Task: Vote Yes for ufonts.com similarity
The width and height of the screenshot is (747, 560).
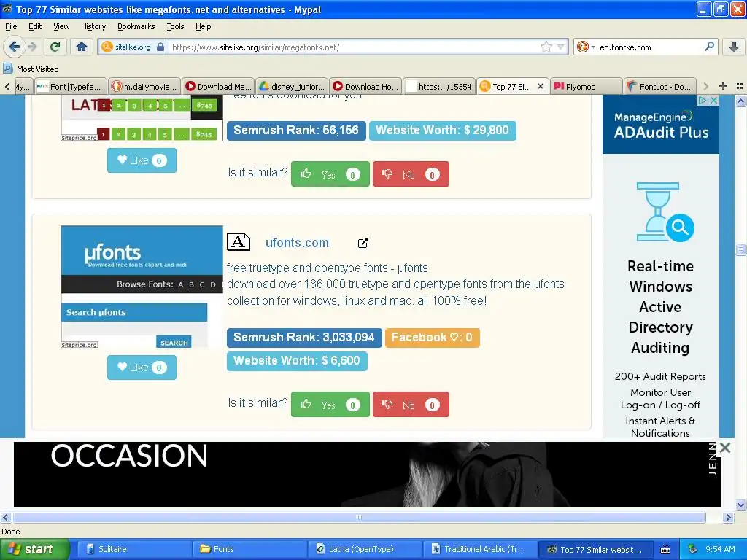Action: pos(330,404)
